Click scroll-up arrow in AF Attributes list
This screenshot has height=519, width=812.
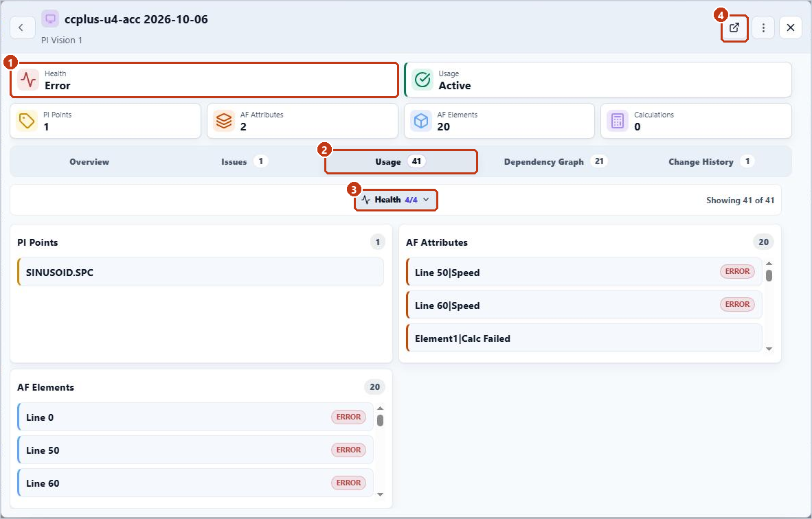pos(769,264)
